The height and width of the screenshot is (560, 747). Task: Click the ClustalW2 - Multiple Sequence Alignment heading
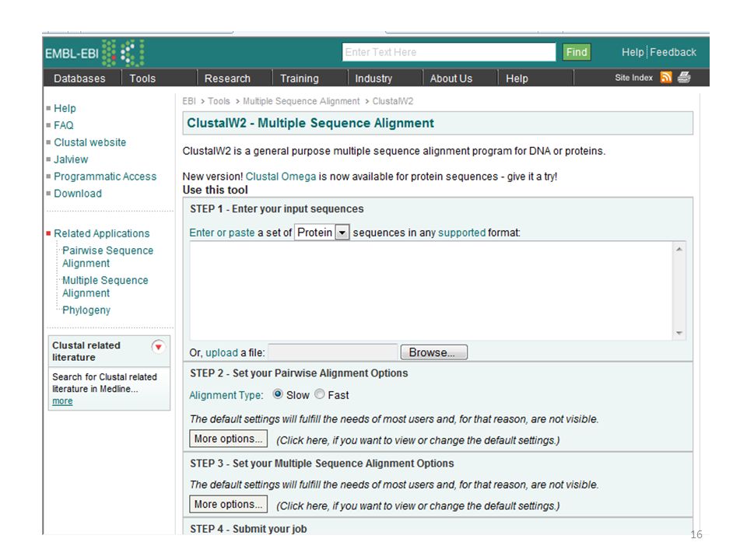[310, 123]
